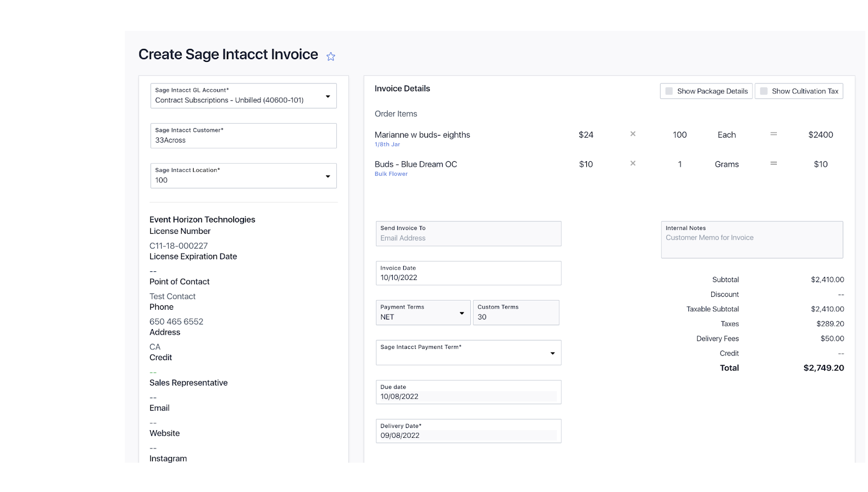Click the phone number 650 465 6552
The image size is (868, 492).
(176, 321)
